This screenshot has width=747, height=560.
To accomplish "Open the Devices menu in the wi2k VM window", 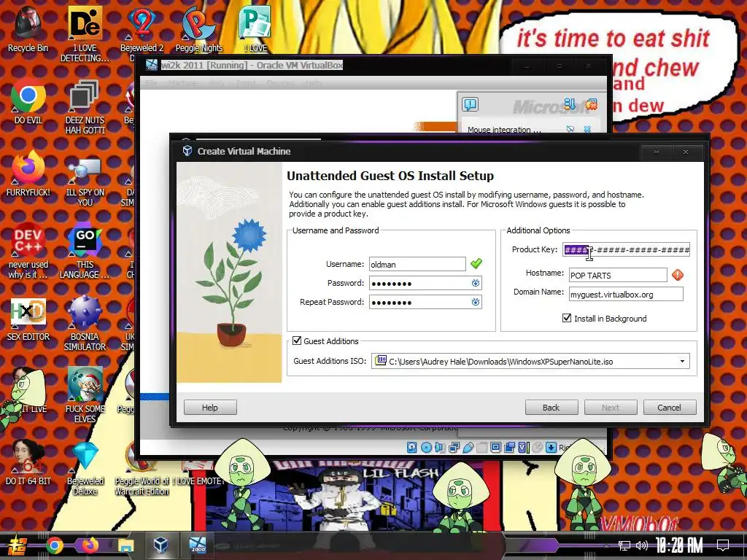I will tap(281, 83).
